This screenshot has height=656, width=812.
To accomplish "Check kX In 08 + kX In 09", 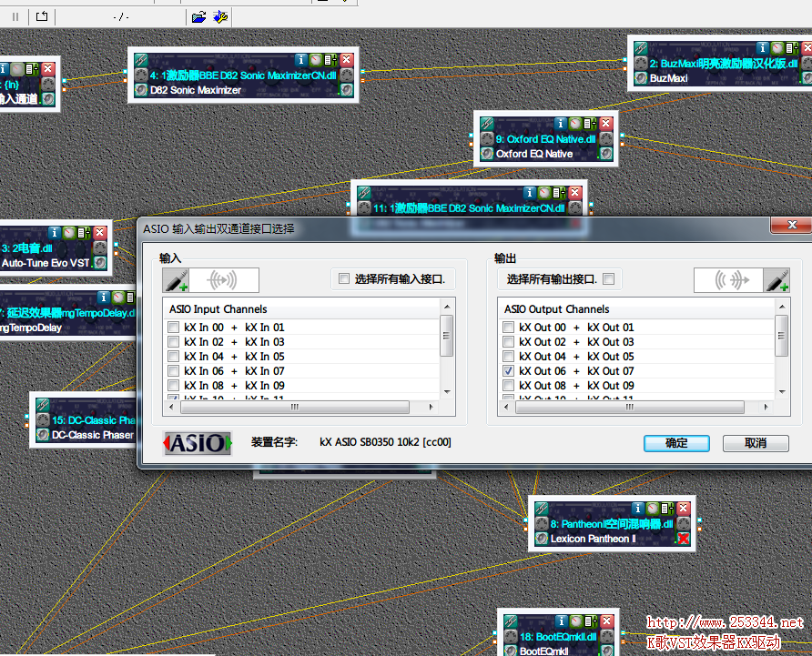I will click(174, 385).
